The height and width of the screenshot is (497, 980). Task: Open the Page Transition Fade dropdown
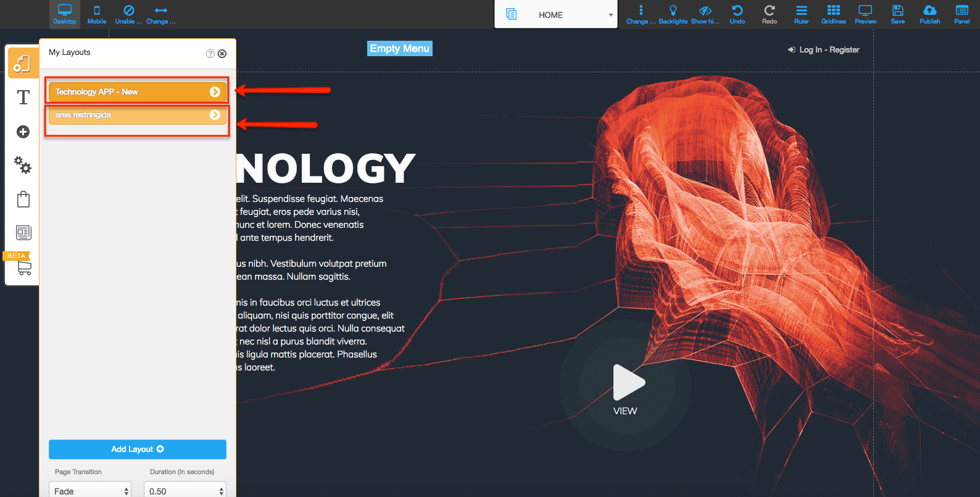tap(90, 491)
